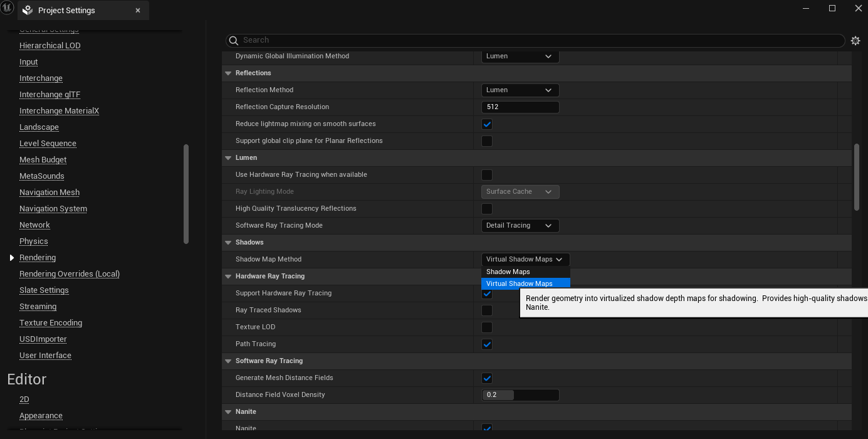Enable Support global clip plane for Planar Reflections
Viewport: 868px width, 439px height.
point(487,141)
